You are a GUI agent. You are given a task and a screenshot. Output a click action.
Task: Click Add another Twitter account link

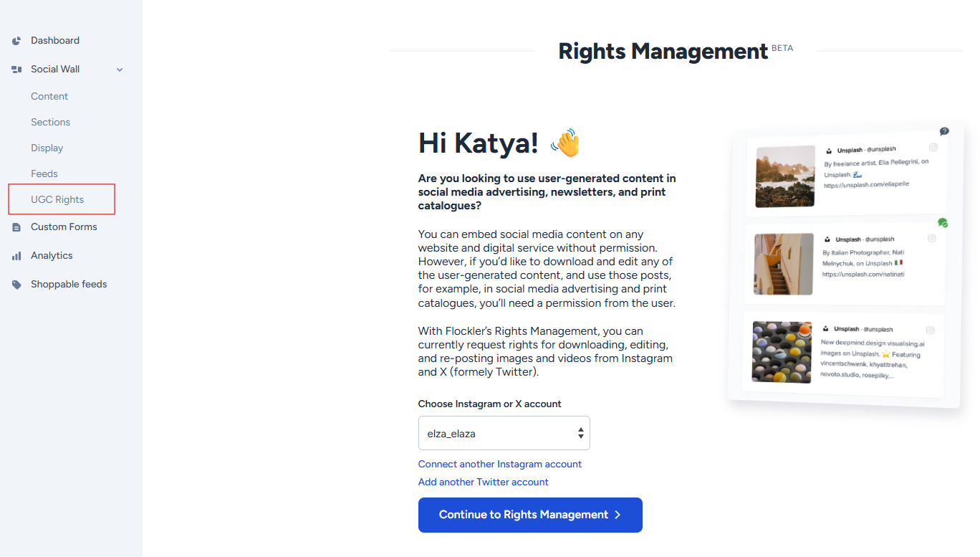(x=484, y=482)
